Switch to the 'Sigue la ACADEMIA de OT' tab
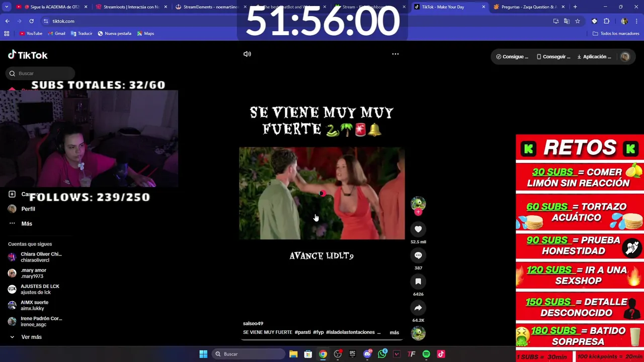The image size is (644, 362). (52, 7)
